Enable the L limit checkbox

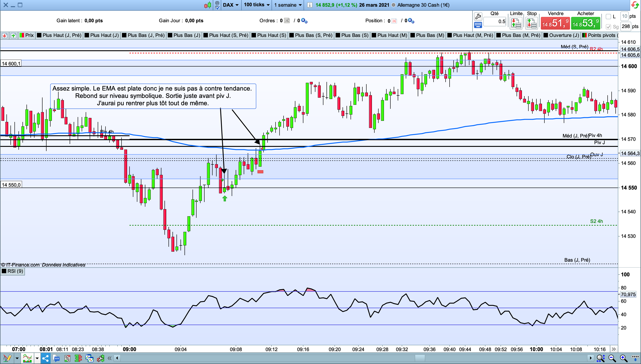click(x=608, y=17)
